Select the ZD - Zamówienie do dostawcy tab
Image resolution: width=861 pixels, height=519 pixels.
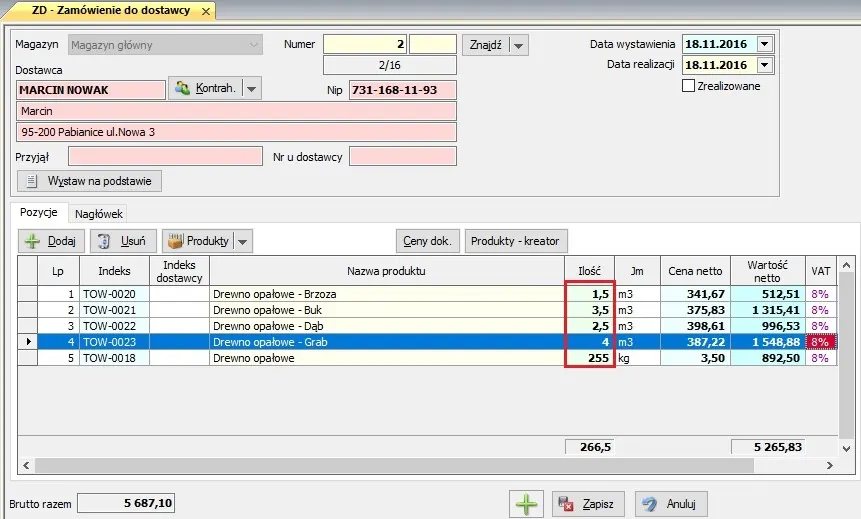[110, 10]
